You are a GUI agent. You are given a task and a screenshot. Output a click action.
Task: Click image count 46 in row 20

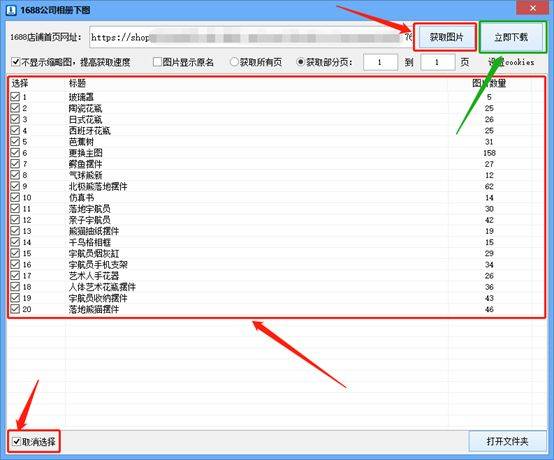pos(489,309)
